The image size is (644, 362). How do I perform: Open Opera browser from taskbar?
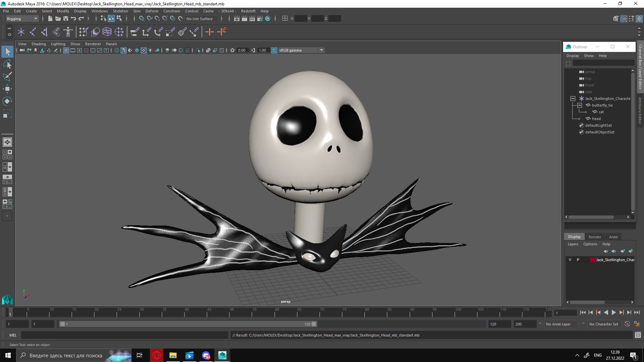156,355
